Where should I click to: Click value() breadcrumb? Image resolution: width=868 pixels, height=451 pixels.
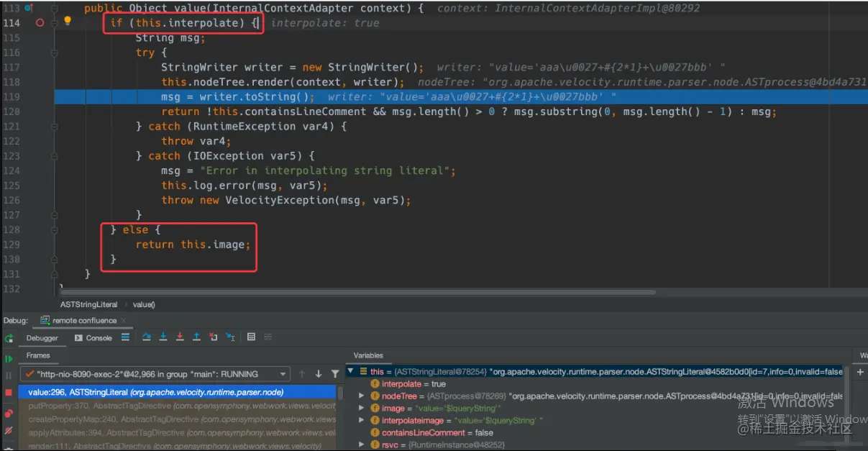tap(144, 304)
